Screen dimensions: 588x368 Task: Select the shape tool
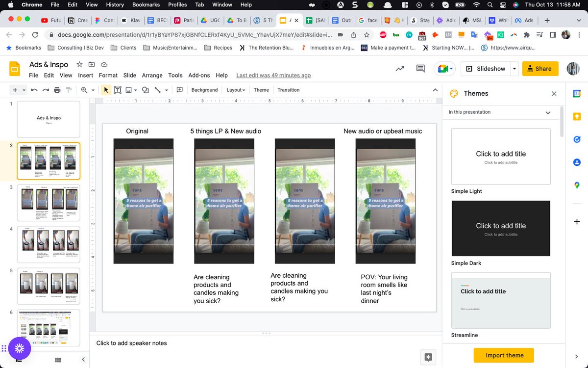pyautogui.click(x=146, y=90)
